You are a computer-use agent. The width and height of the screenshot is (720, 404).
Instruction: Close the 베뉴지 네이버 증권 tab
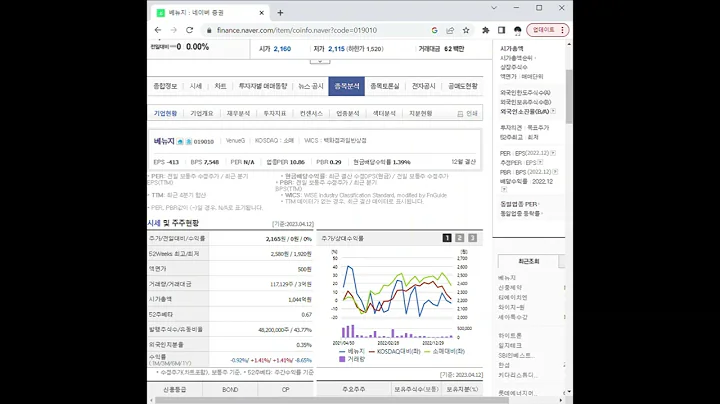[x=262, y=13]
